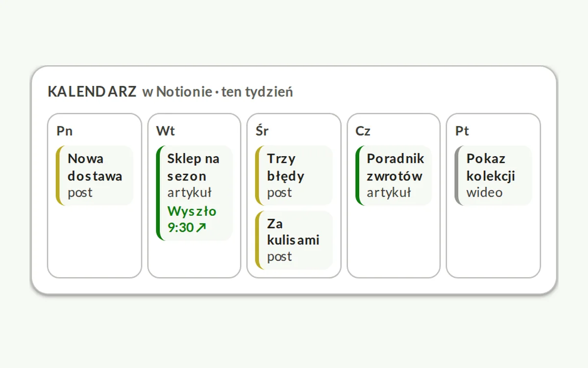Click the gray status stripe on Pokaz kolekcji
Viewport: 588px width, 368px height.
point(456,175)
